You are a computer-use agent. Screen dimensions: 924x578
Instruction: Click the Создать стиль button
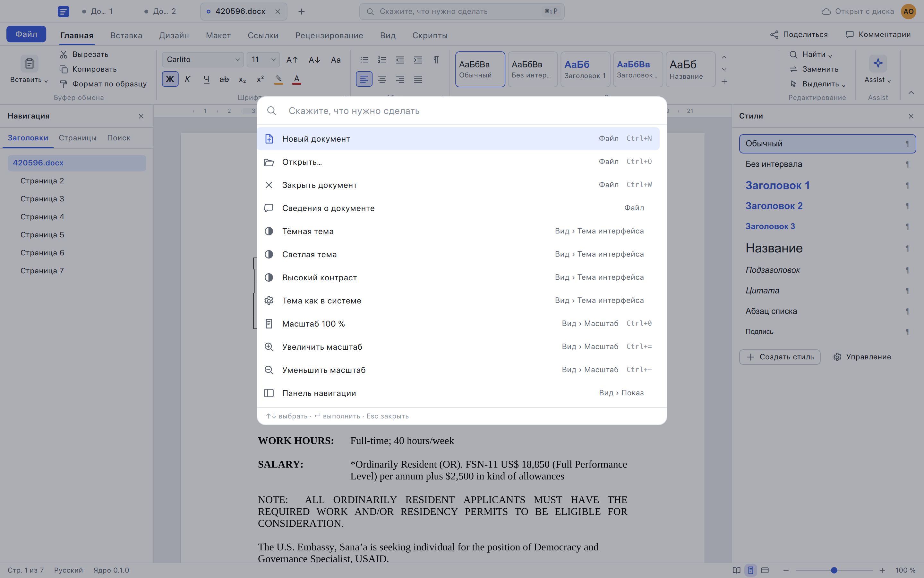coord(780,357)
